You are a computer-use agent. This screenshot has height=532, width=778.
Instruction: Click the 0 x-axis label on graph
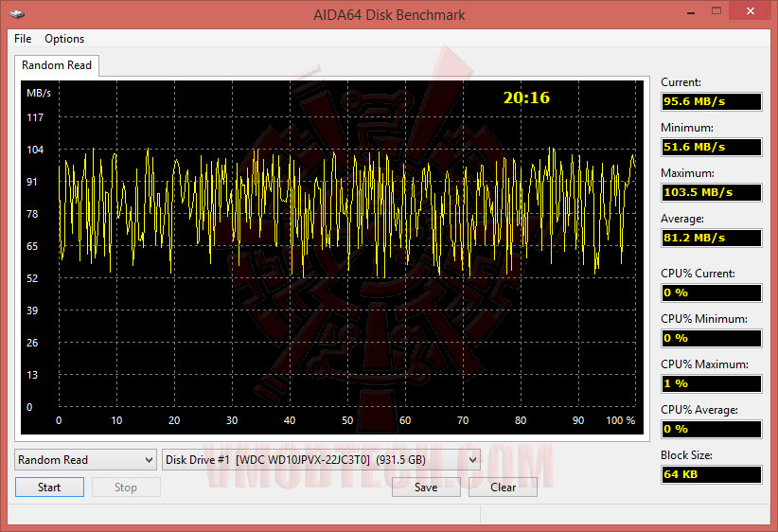59,420
